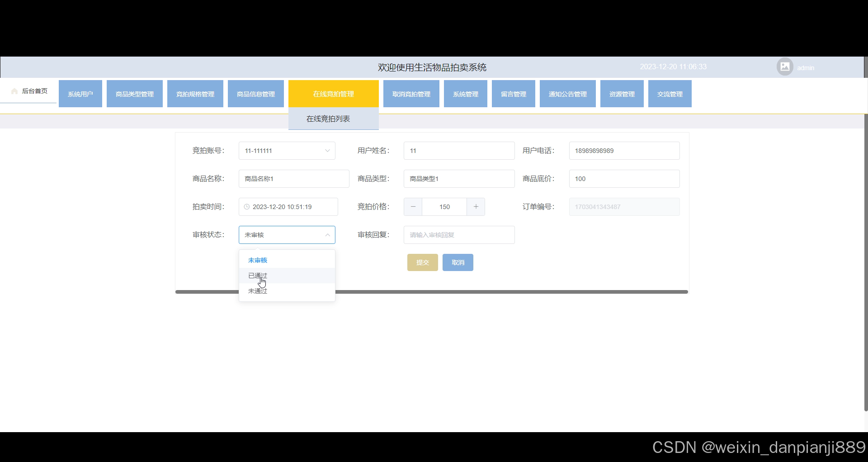Image resolution: width=868 pixels, height=462 pixels.
Task: Open the 商品类型管理 menu
Action: click(135, 94)
